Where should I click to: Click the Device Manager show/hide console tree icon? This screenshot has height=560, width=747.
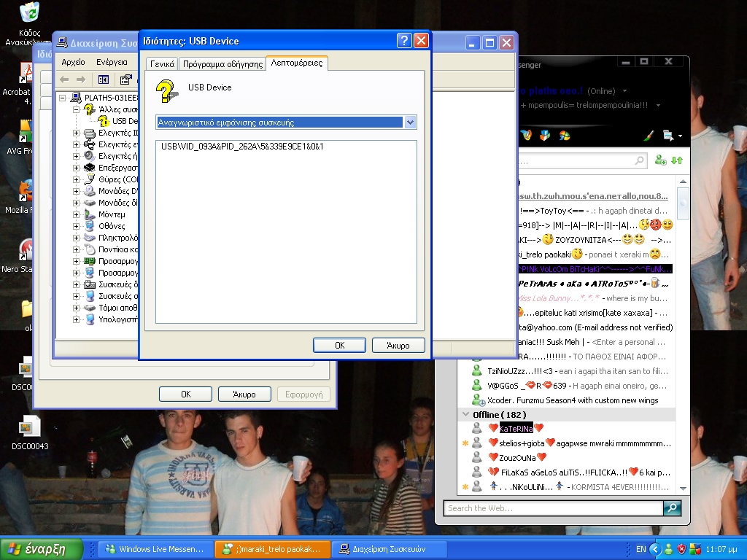(104, 79)
